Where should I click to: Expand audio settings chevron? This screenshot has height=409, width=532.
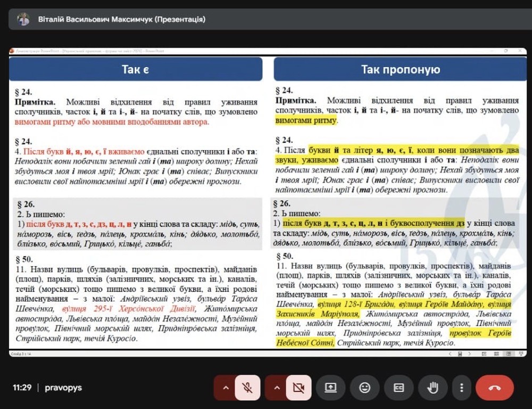[x=226, y=388]
